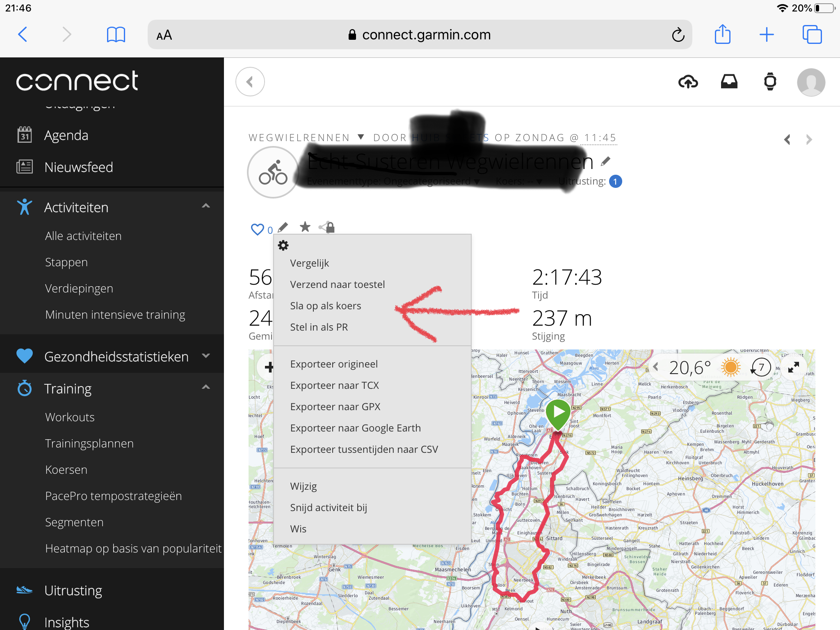Collapse the Activiteiten section
840x630 pixels.
pos(206,206)
